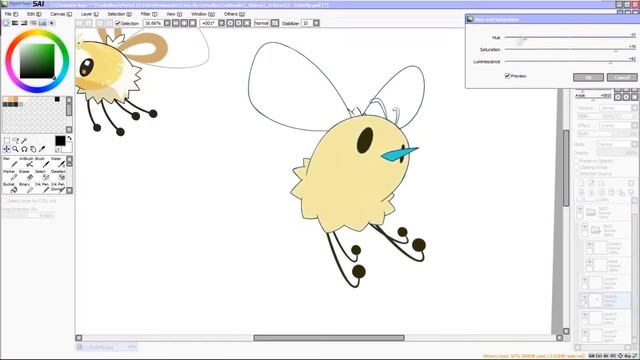
Task: Click the black foreground color swatch
Action: point(60,141)
